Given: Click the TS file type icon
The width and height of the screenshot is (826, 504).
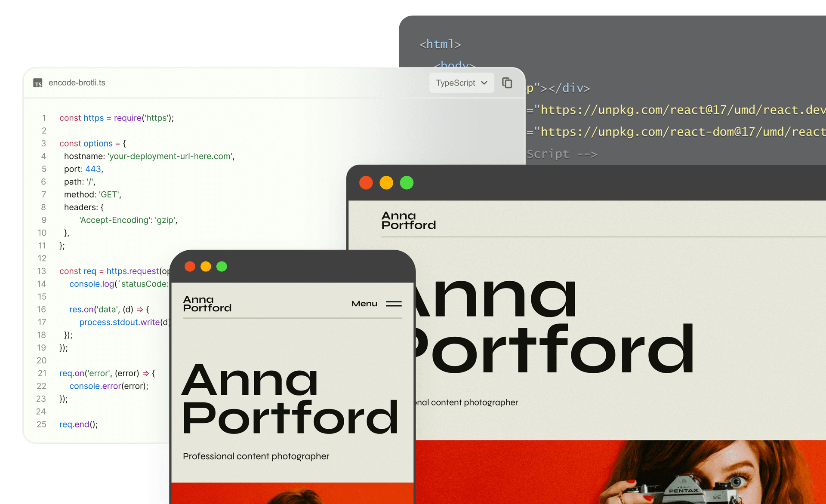Looking at the screenshot, I should tap(38, 83).
